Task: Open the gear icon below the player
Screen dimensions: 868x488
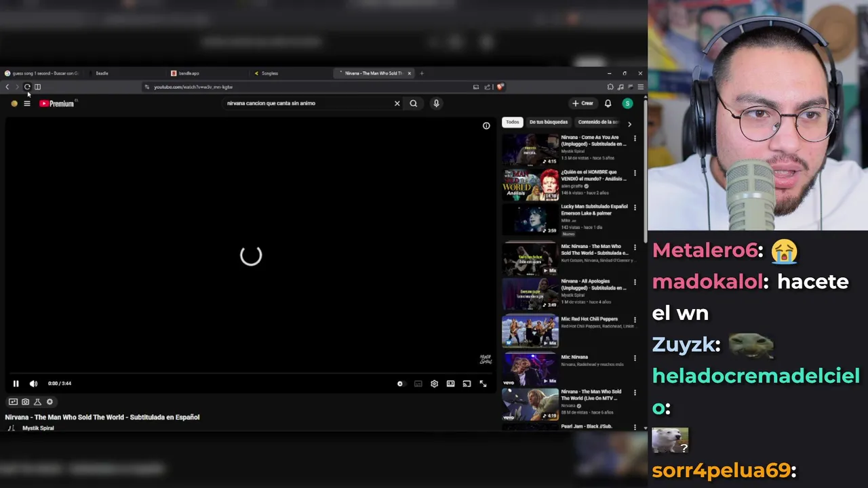Action: tap(50, 402)
